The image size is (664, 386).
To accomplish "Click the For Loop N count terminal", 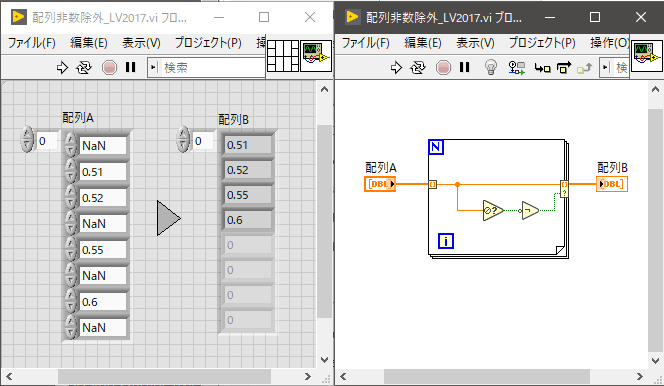I will (436, 147).
